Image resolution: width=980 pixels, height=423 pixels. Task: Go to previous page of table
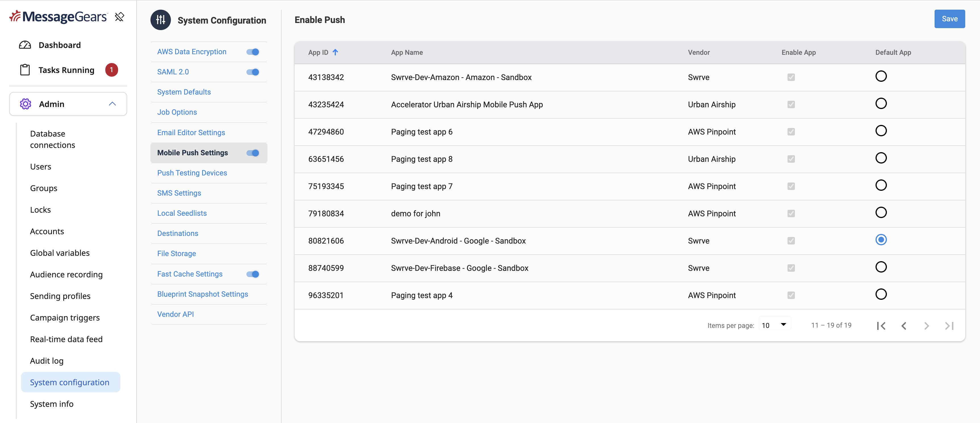click(904, 326)
